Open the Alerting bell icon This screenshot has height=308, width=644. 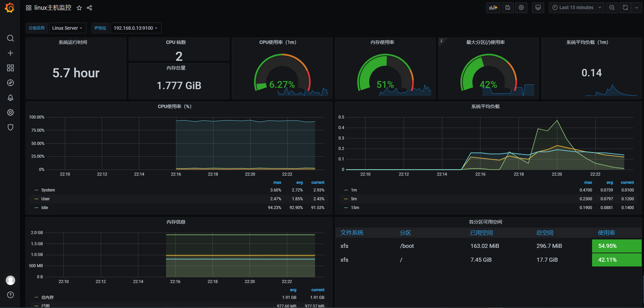click(x=10, y=98)
